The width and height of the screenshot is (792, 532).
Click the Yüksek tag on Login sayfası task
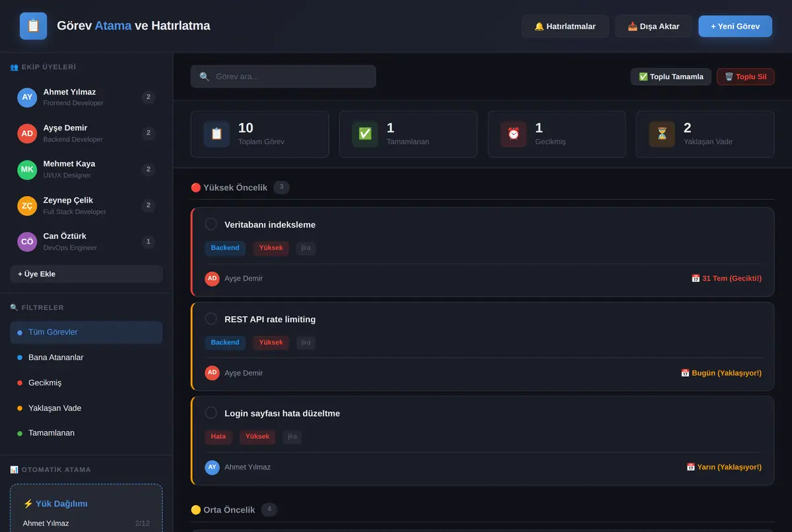point(257,437)
